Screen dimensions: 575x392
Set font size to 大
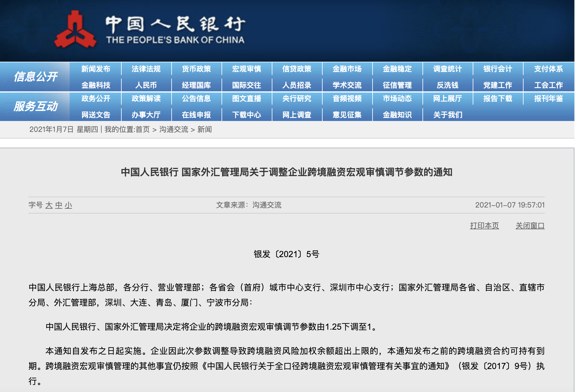pyautogui.click(x=49, y=205)
